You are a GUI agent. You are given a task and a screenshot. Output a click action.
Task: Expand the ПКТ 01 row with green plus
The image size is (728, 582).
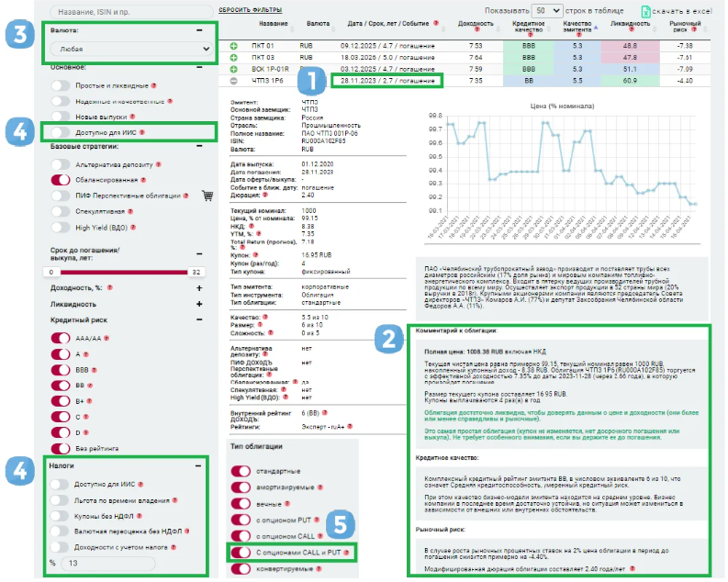(235, 45)
